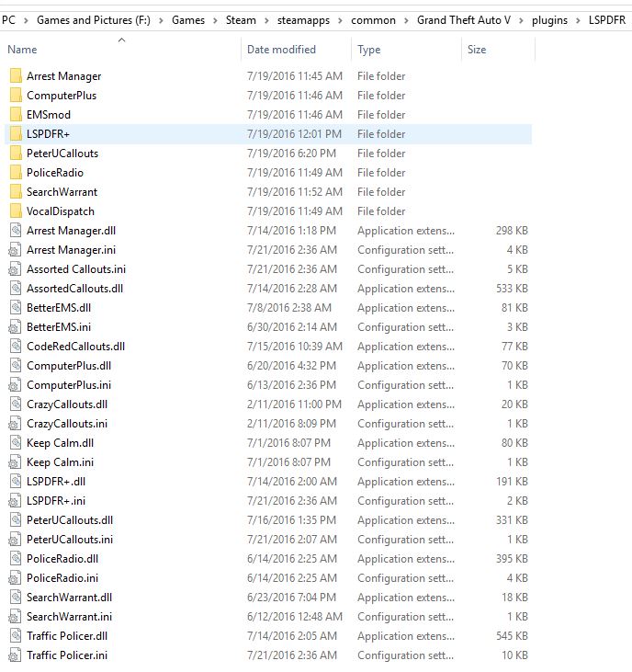Click the 533 KB size value

coord(512,288)
